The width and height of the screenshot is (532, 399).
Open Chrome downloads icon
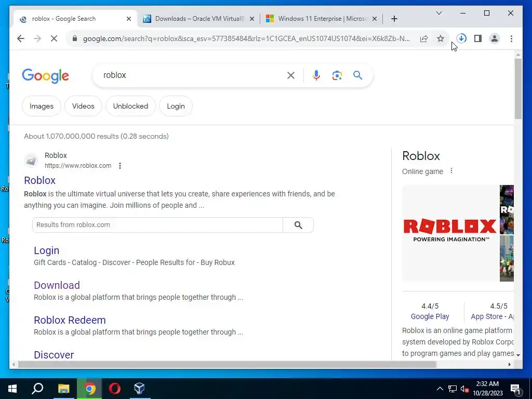[461, 38]
